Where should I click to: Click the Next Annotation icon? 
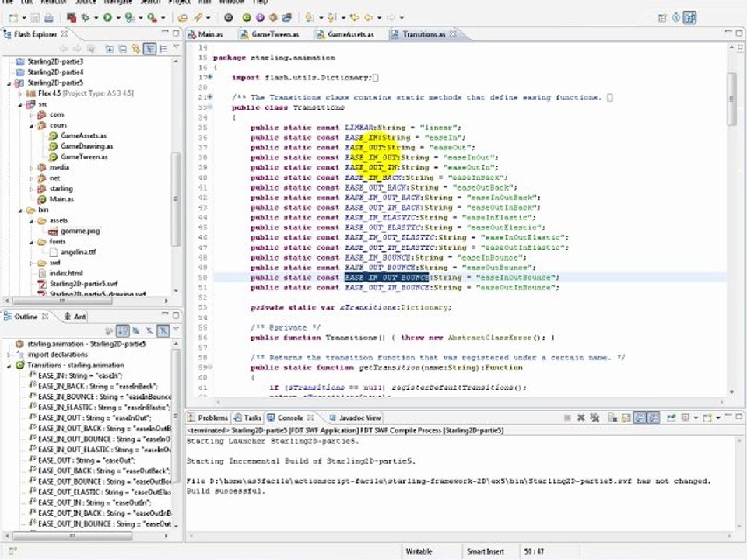(310, 18)
